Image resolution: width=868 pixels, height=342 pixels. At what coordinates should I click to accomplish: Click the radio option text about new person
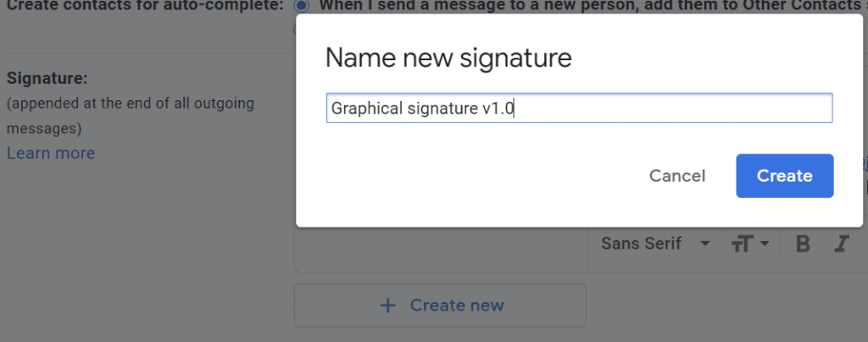pos(593,6)
